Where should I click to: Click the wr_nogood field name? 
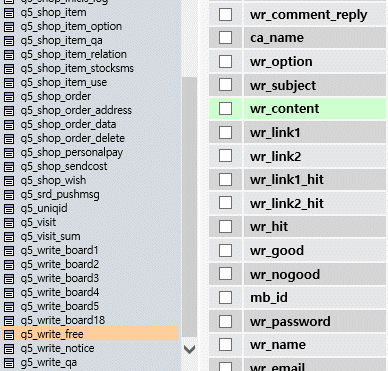(285, 275)
